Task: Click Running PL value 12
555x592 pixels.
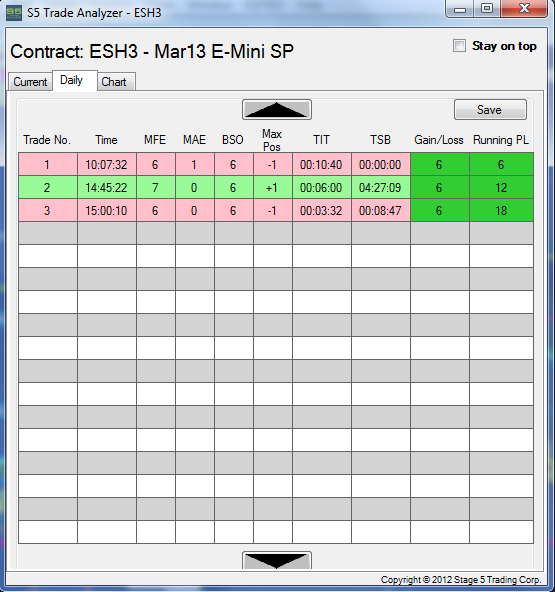Action: 501,187
